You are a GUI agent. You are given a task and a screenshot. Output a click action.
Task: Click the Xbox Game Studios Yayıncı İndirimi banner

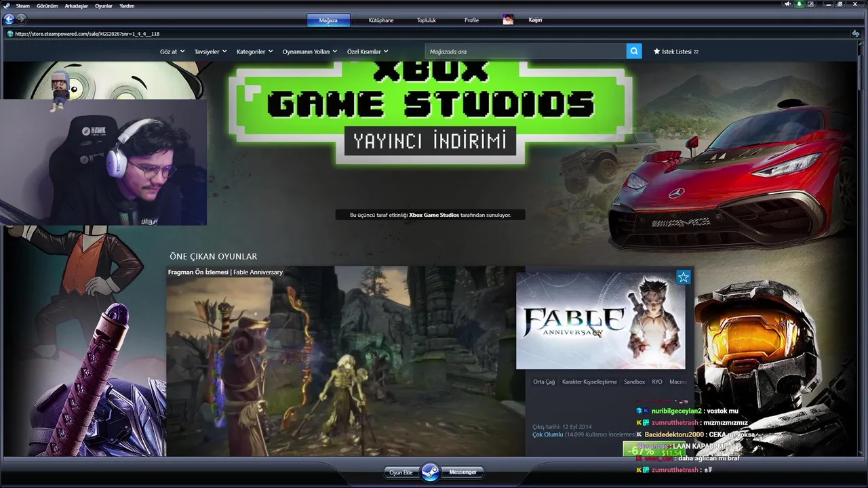tap(431, 113)
